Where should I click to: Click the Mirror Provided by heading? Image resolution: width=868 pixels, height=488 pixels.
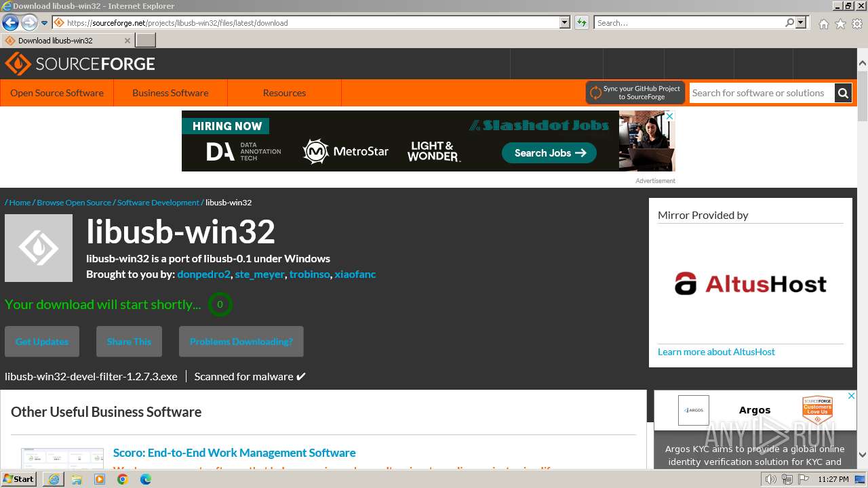pos(703,215)
